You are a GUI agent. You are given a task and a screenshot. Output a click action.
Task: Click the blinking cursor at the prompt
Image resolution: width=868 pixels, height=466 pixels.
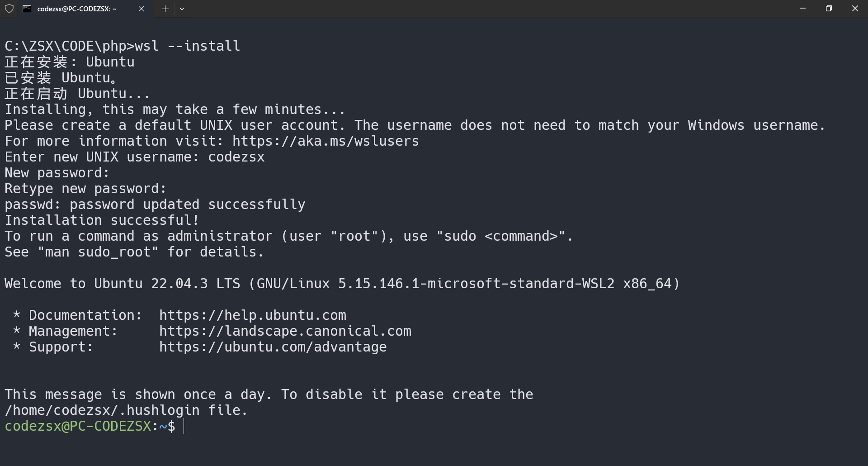pos(184,426)
